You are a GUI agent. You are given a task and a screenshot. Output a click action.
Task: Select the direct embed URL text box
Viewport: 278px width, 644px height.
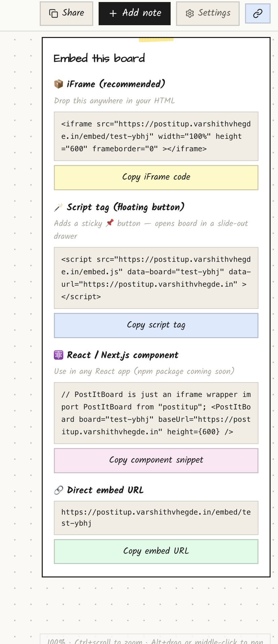pos(156,518)
